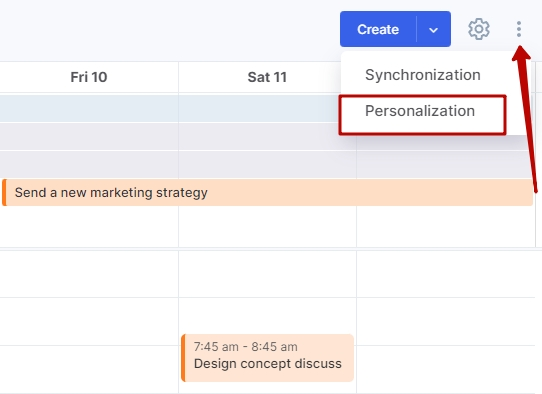The width and height of the screenshot is (542, 394).
Task: Select Synchronization from the menu
Action: tap(423, 75)
